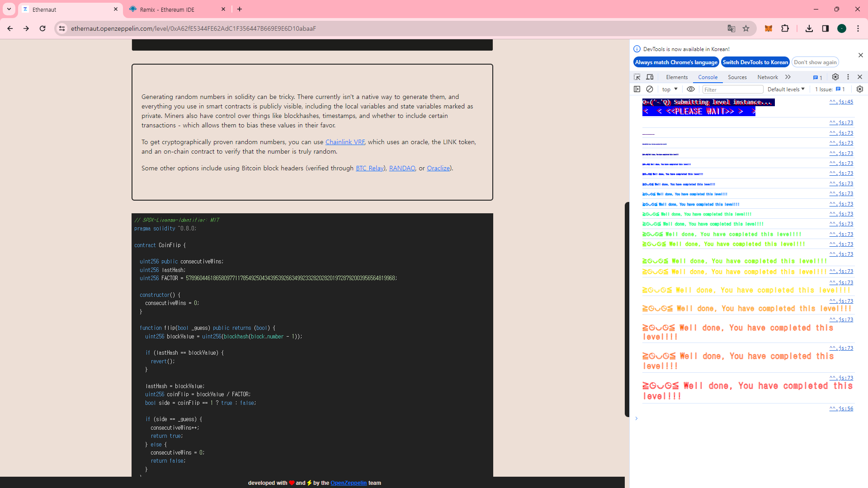This screenshot has height=488, width=868.
Task: Toggle the console sidebar
Action: pyautogui.click(x=637, y=89)
